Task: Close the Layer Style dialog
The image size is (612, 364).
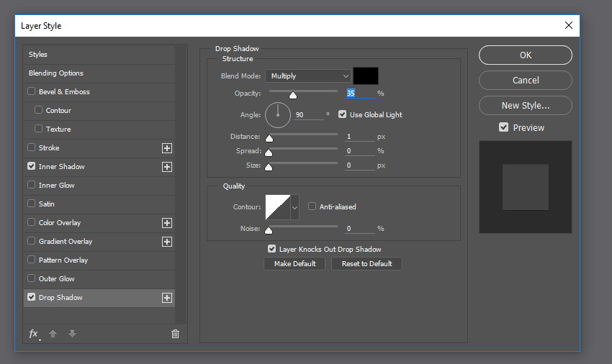Action: (569, 25)
